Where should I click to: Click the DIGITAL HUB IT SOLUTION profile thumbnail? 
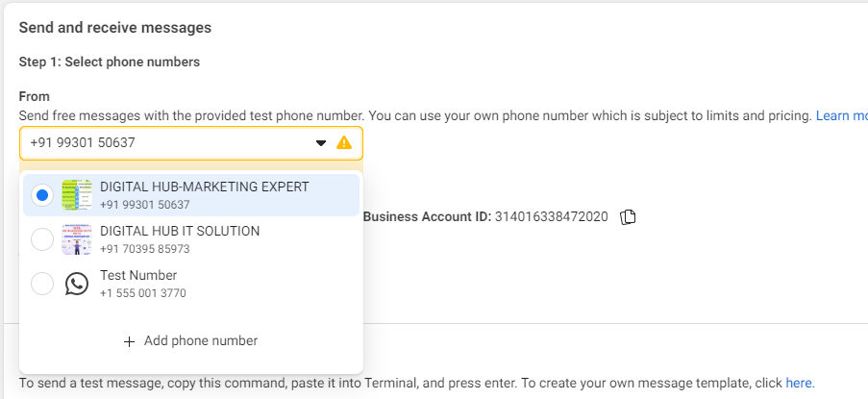pyautogui.click(x=77, y=239)
